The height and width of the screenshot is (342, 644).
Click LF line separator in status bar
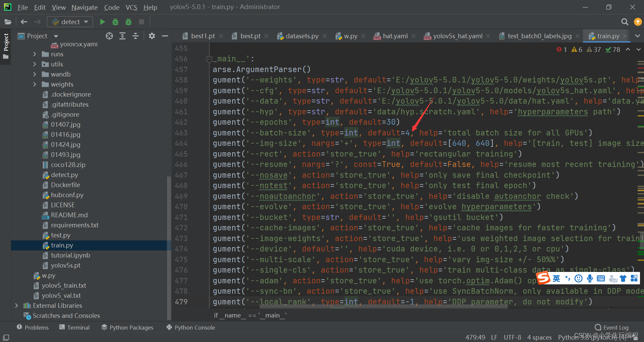pyautogui.click(x=494, y=337)
